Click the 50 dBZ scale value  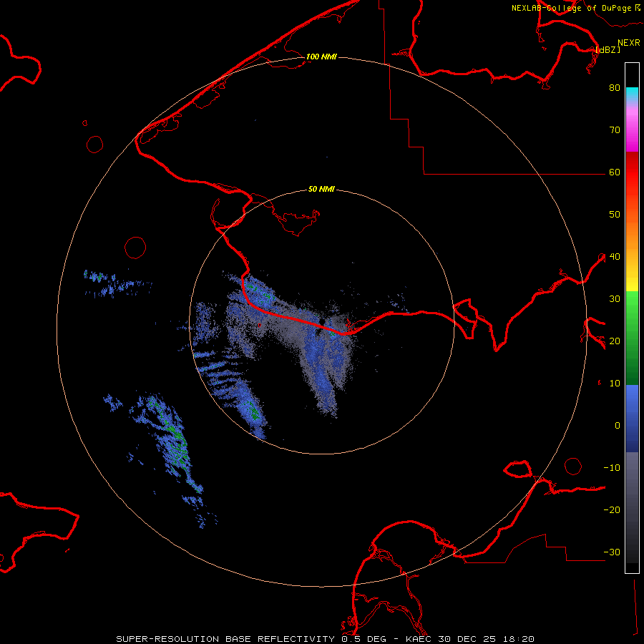pos(615,215)
